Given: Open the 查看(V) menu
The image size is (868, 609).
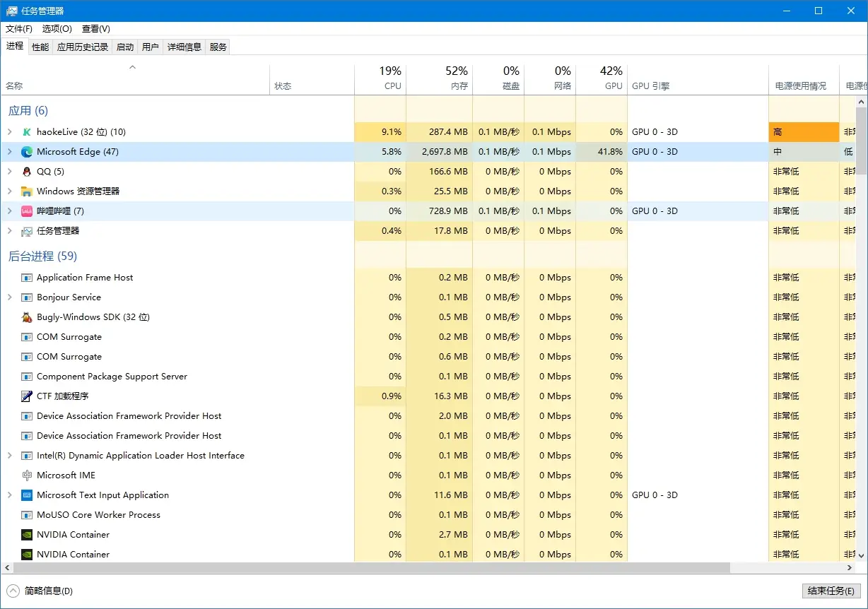Looking at the screenshot, I should pyautogui.click(x=96, y=29).
